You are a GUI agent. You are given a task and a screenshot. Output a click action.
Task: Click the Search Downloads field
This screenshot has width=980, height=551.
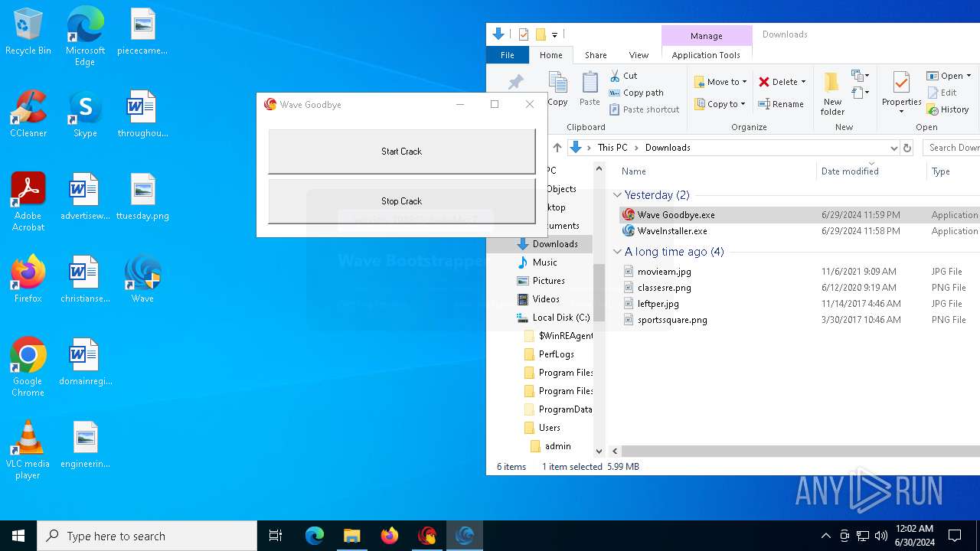click(952, 148)
